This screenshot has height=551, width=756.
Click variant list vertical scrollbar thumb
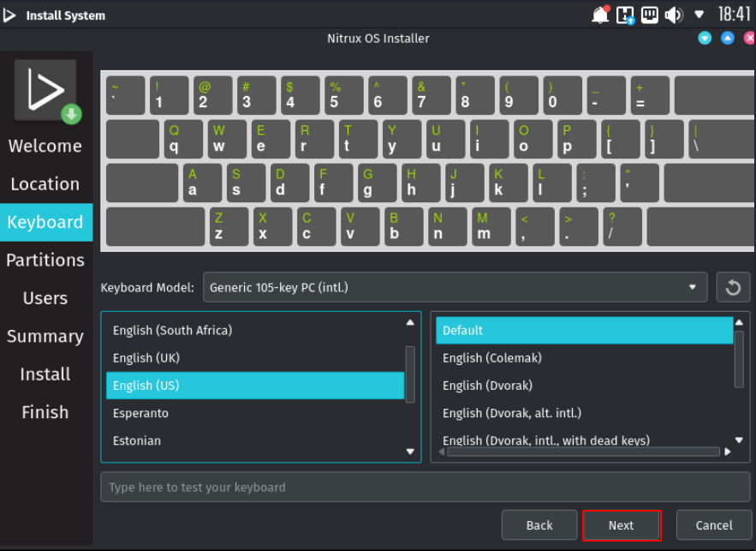pyautogui.click(x=739, y=359)
